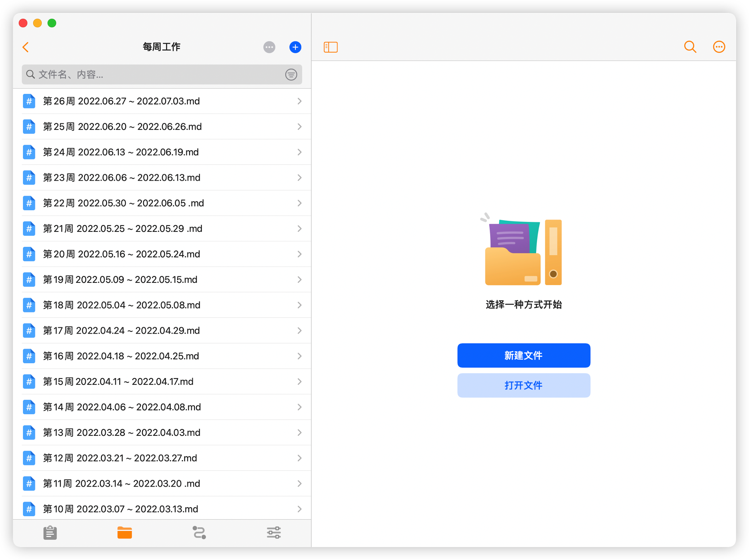Expand chevron on the 第12周 row
This screenshot has height=560, width=749.
(x=300, y=458)
